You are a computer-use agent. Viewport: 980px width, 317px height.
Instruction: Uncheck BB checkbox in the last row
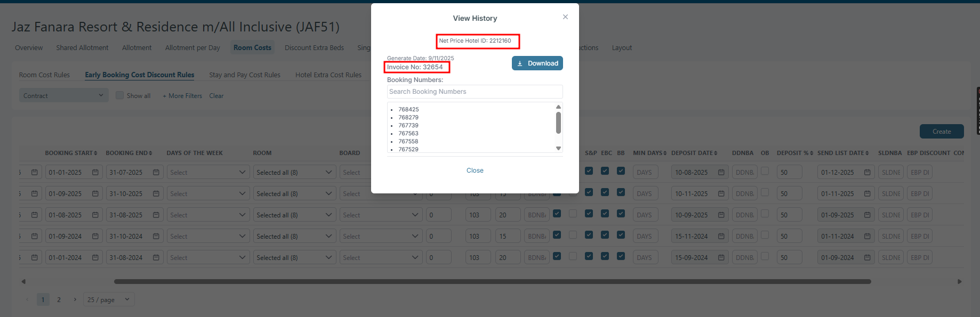(x=621, y=256)
